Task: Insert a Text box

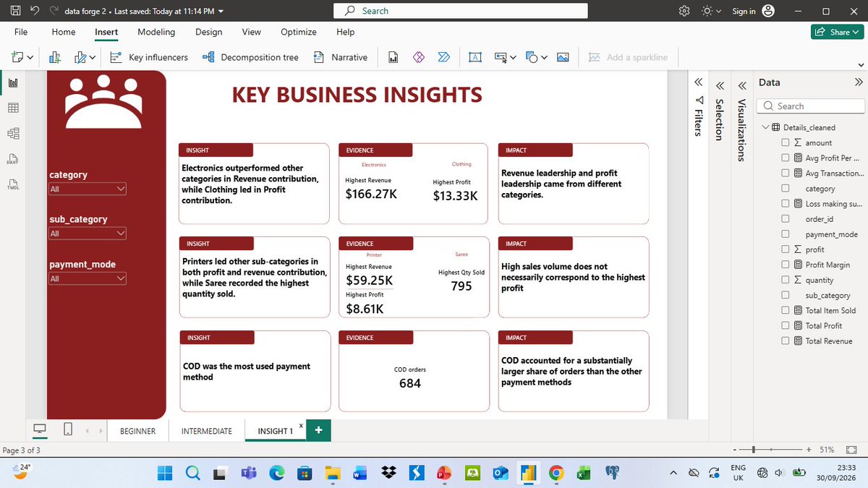Action: click(x=475, y=57)
